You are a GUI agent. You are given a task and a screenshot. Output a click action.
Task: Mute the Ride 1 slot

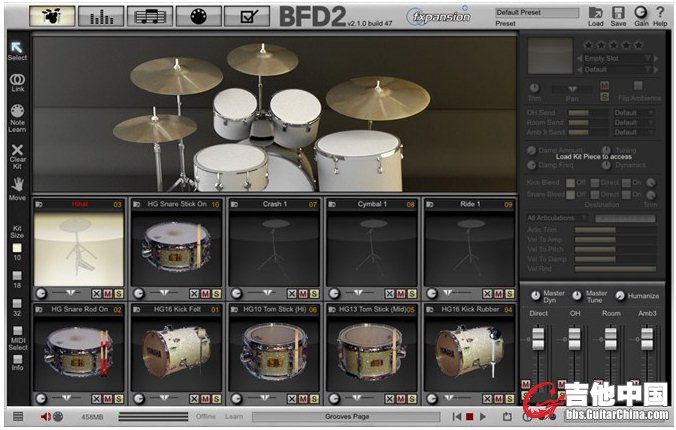coord(499,294)
